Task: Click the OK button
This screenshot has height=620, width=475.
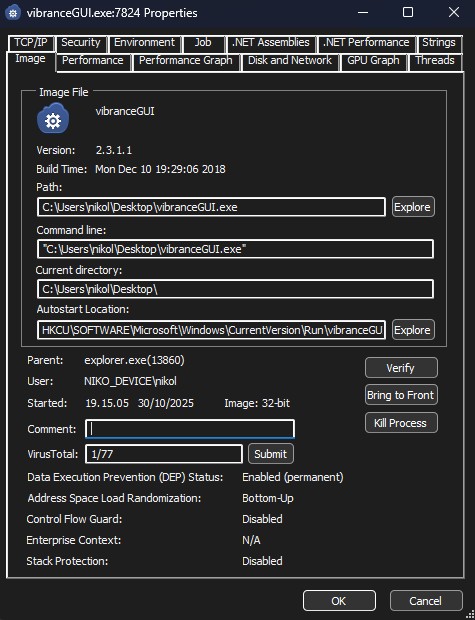Action: (x=339, y=601)
